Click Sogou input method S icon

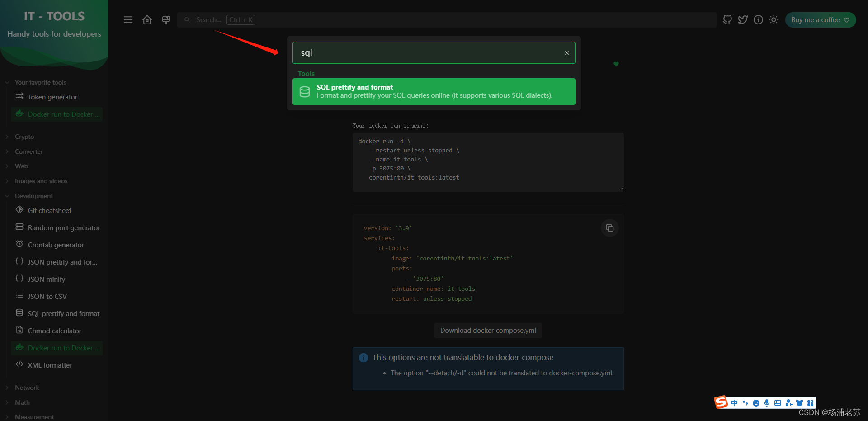tap(721, 402)
